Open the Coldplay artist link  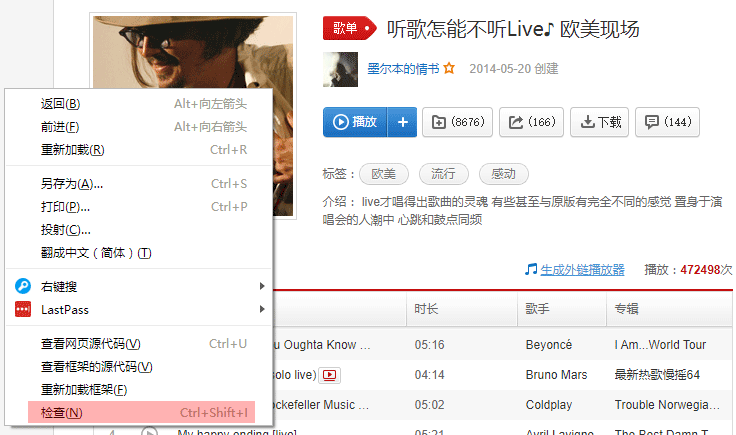tap(549, 405)
